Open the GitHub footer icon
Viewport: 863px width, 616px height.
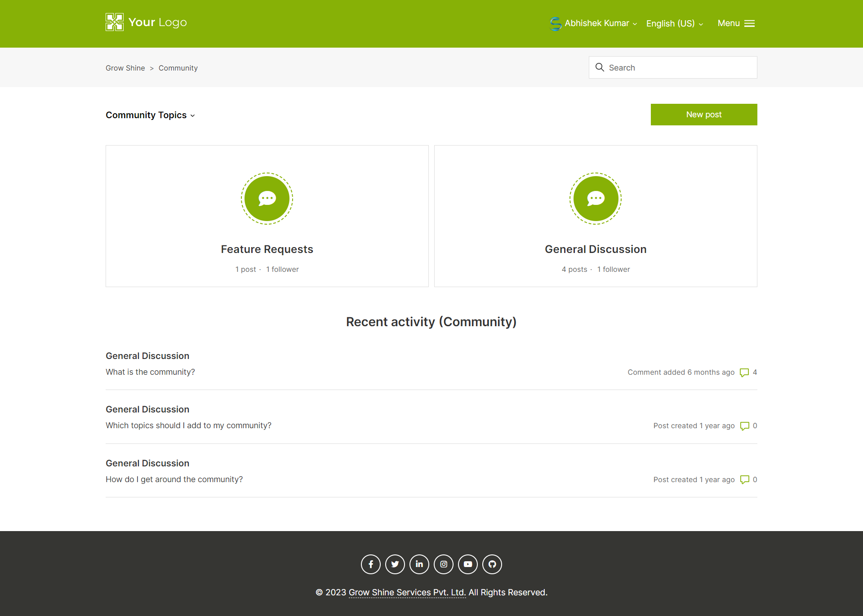pyautogui.click(x=492, y=564)
